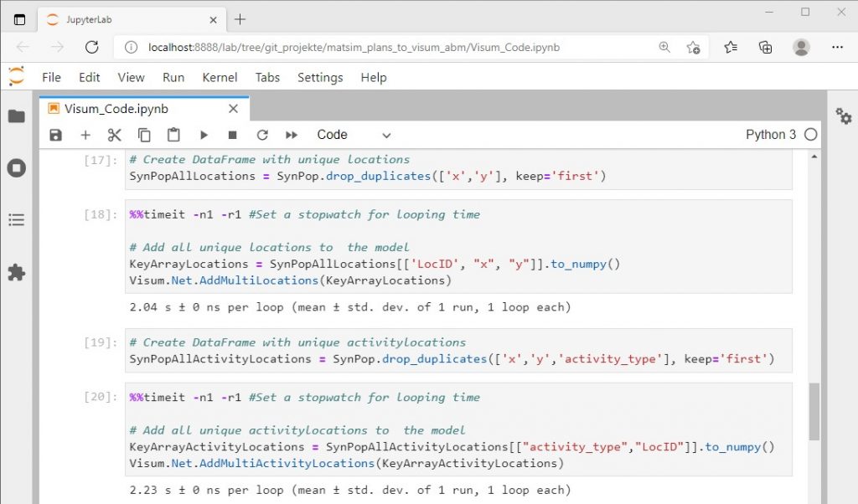Open the file browser sidebar

pos(17,116)
